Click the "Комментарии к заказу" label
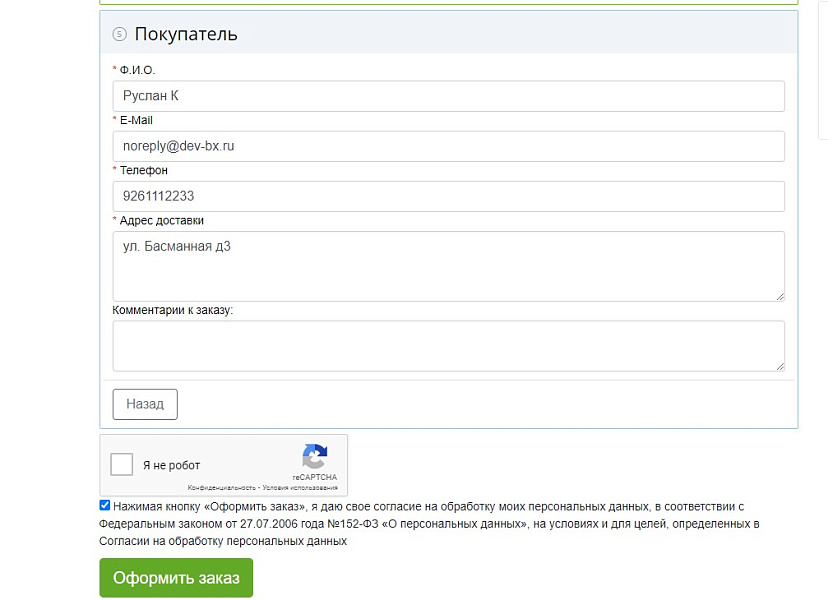828x600 pixels. click(x=172, y=310)
